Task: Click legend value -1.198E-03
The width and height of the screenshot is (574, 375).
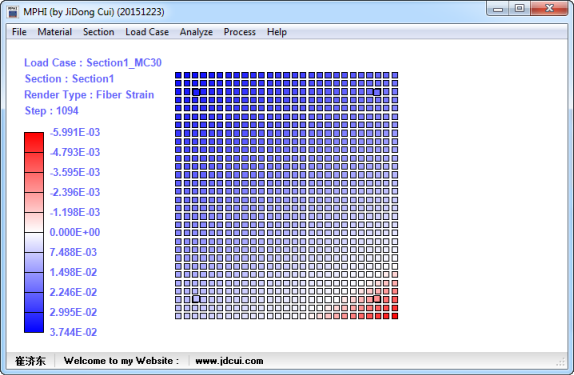Action: coord(75,212)
